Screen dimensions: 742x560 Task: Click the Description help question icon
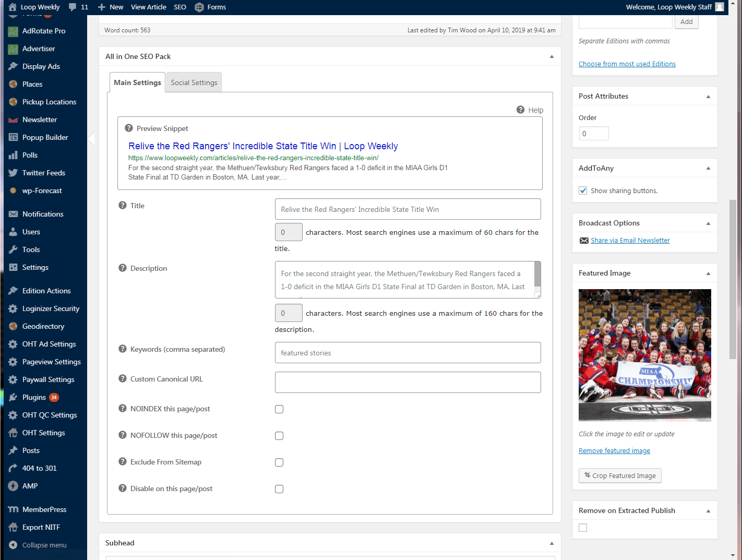(x=123, y=268)
